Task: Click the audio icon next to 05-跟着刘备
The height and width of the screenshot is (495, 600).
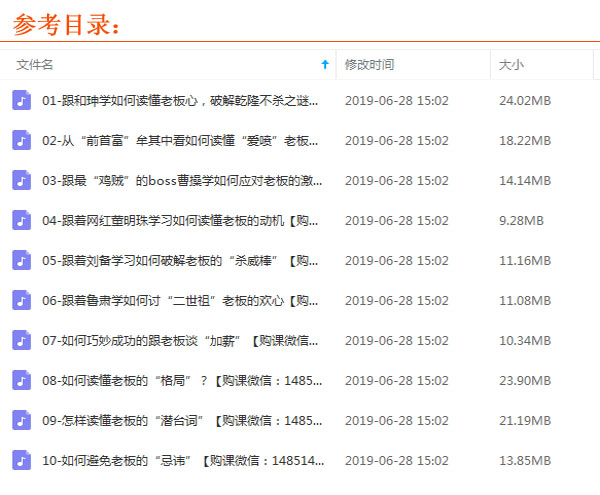Action: coord(21,260)
